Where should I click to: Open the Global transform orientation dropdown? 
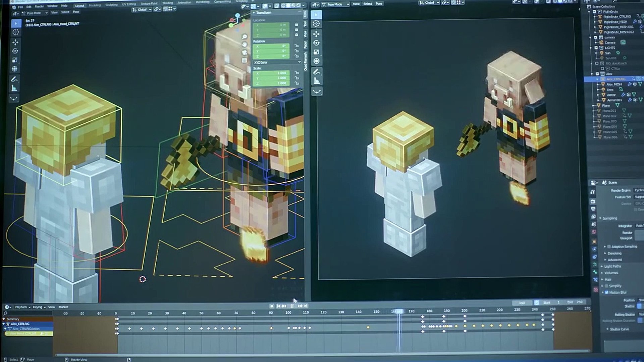(142, 9)
